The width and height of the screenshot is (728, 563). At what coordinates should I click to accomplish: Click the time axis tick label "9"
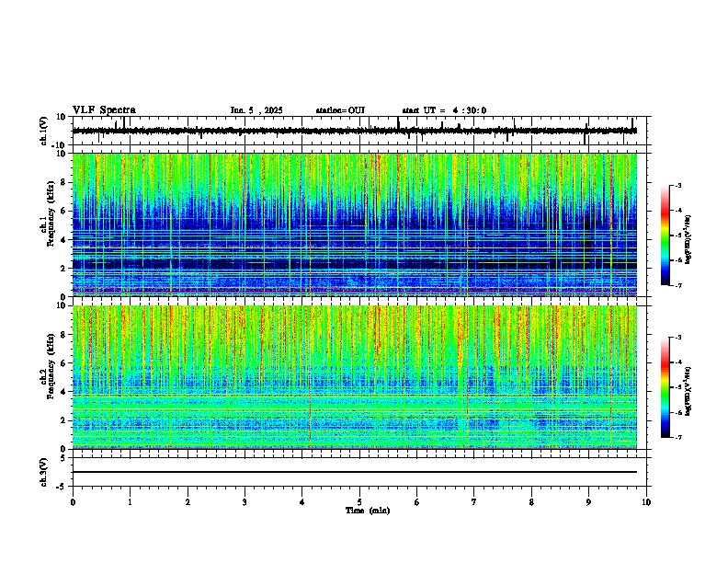(588, 502)
